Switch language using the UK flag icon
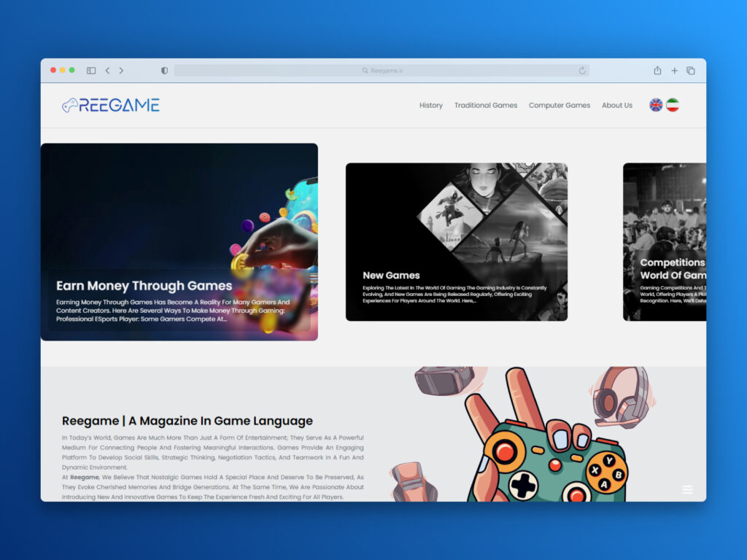 (x=656, y=105)
